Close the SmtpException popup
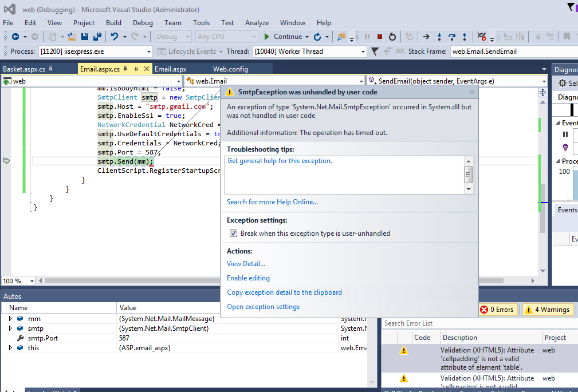The height and width of the screenshot is (392, 578). (472, 92)
